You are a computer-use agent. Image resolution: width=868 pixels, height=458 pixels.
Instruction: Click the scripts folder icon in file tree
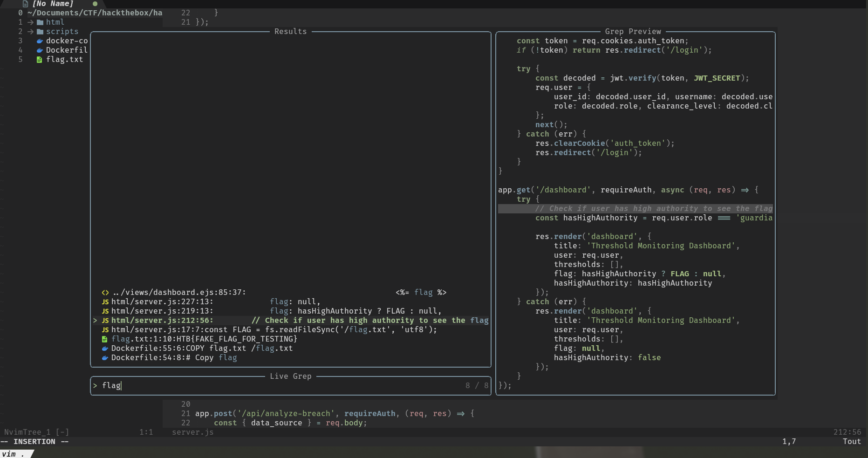pos(40,32)
